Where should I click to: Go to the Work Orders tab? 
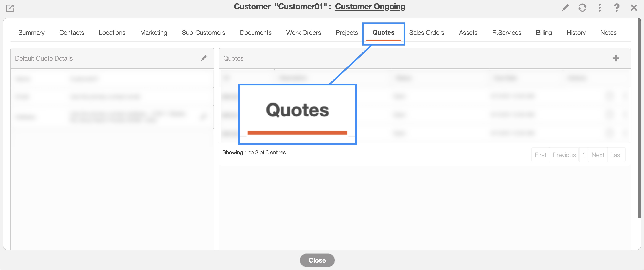303,33
